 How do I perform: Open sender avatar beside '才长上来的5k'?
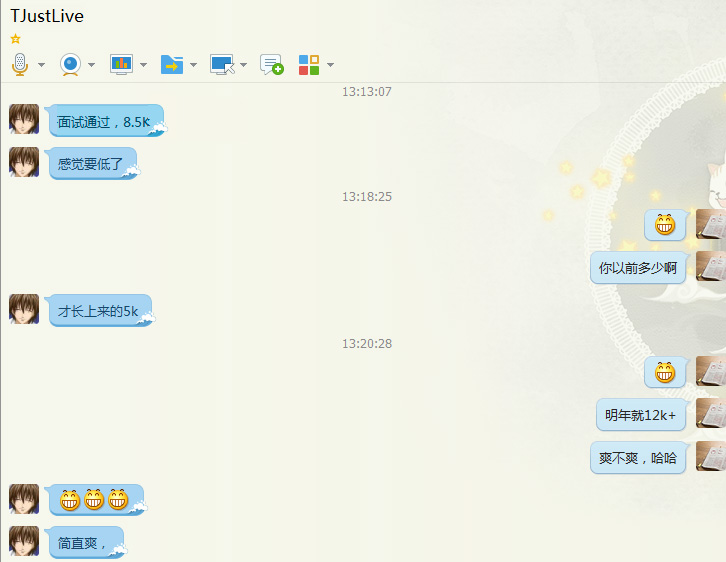(x=24, y=309)
